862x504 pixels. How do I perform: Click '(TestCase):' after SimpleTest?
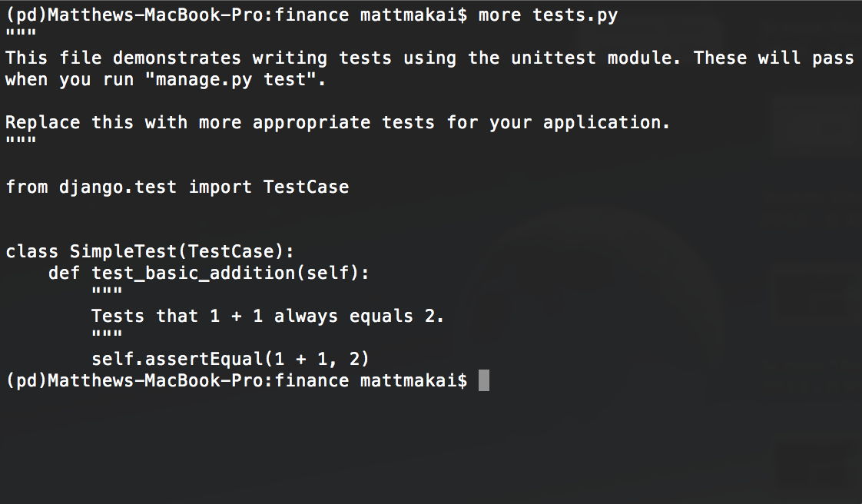pyautogui.click(x=241, y=252)
